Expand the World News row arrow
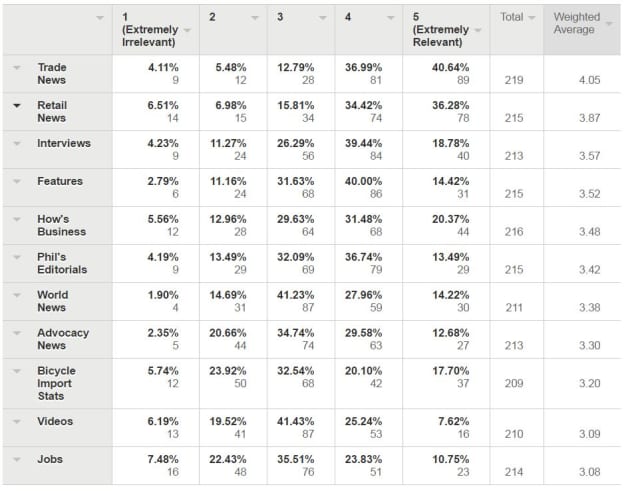Viewport: 630px width, 491px height. pyautogui.click(x=17, y=295)
